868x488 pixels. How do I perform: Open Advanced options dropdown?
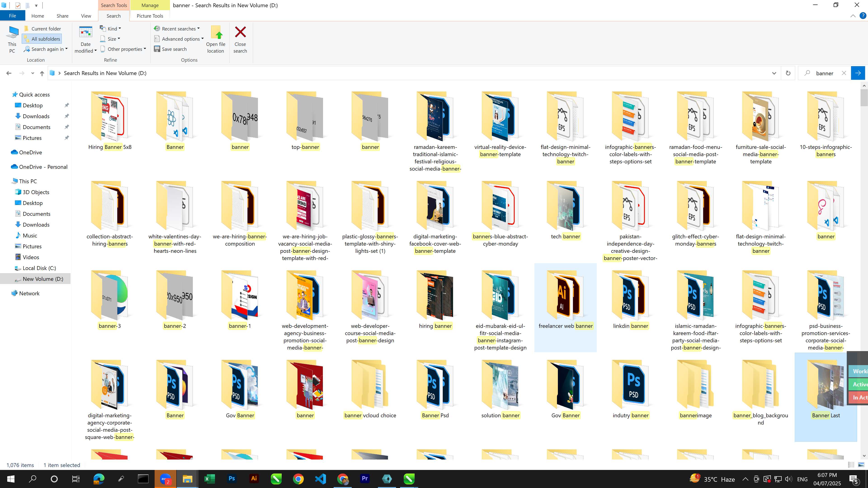pos(179,39)
